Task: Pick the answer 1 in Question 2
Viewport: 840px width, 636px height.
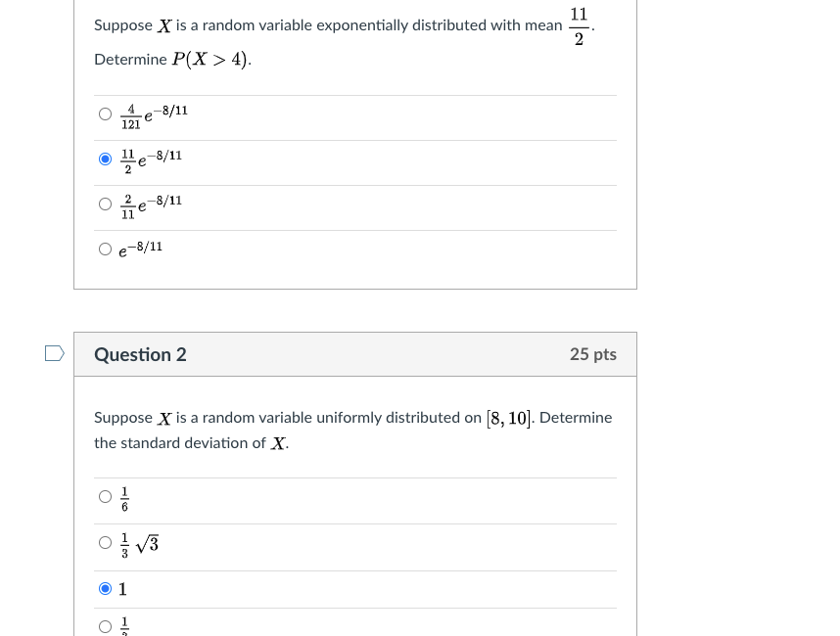Action: 105,588
